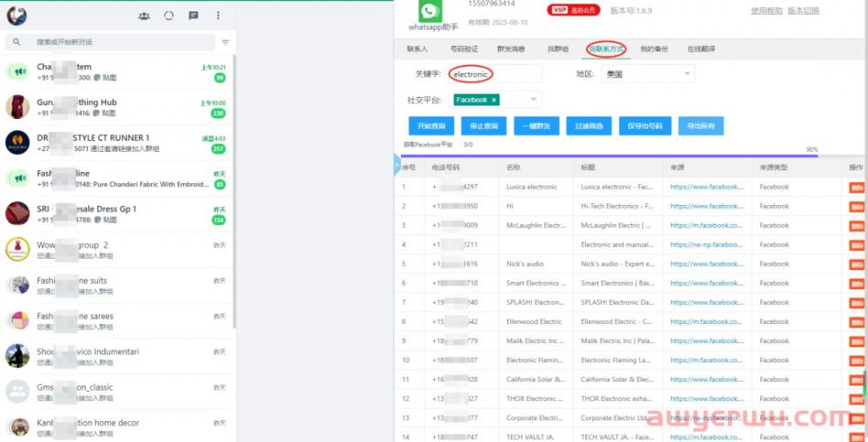Switch to the 号码验证 tab
This screenshot has width=868, height=442.
click(x=464, y=49)
